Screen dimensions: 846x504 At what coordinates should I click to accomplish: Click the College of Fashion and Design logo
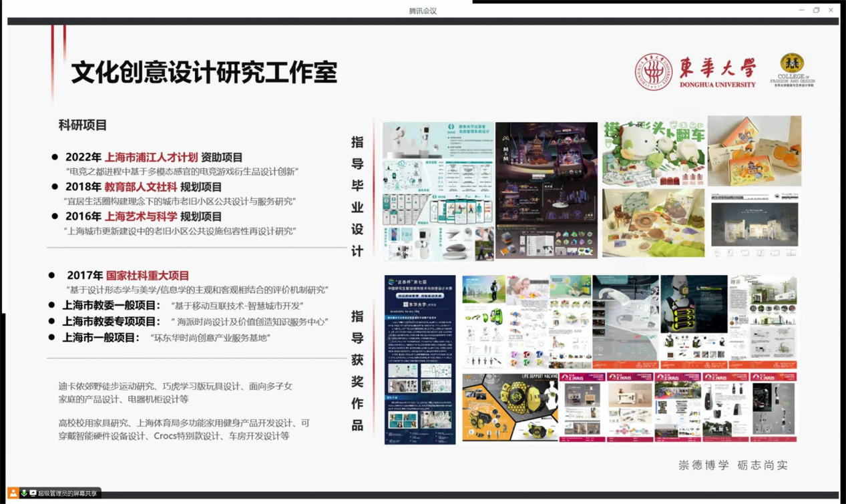[793, 70]
